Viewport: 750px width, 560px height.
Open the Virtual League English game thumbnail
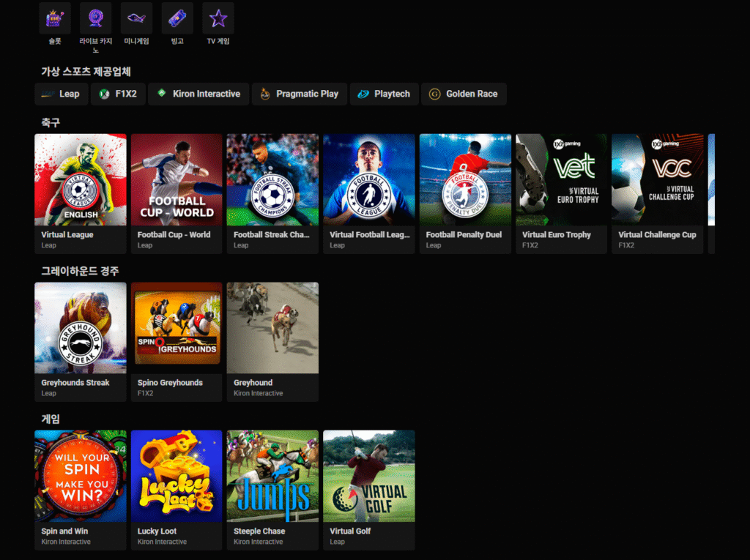81,179
